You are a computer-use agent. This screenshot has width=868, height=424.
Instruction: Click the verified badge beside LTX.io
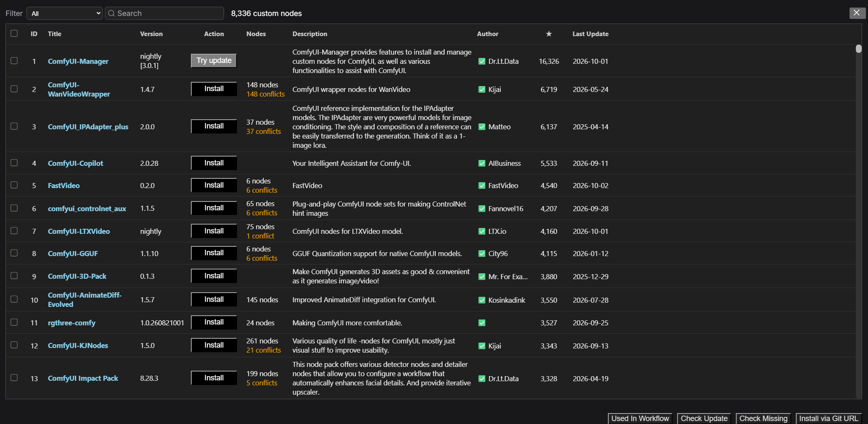(x=482, y=231)
